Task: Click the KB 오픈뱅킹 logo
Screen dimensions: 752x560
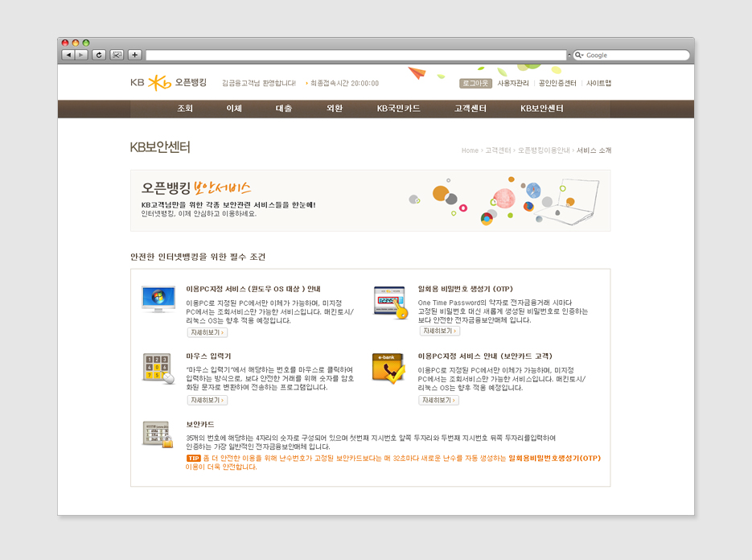Action: click(168, 83)
